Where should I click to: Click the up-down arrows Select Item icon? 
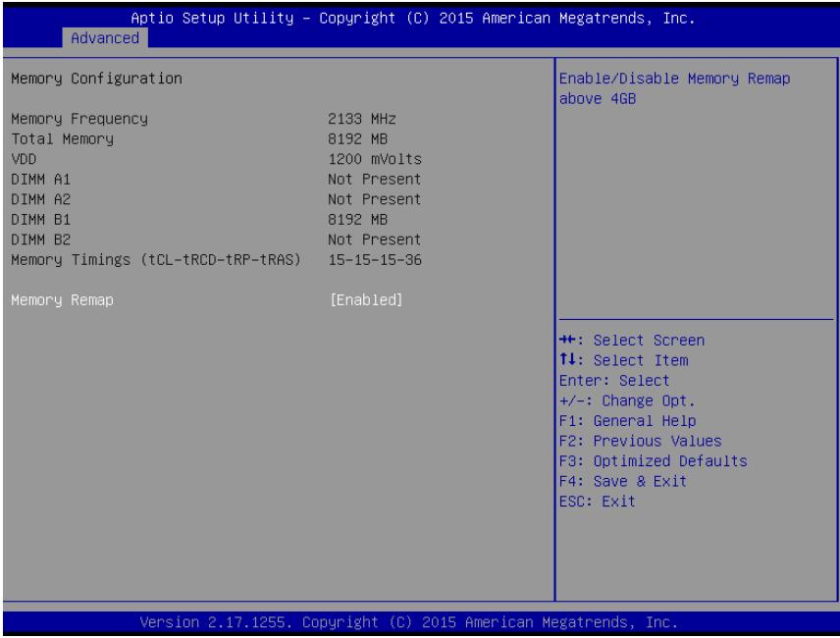click(x=567, y=360)
